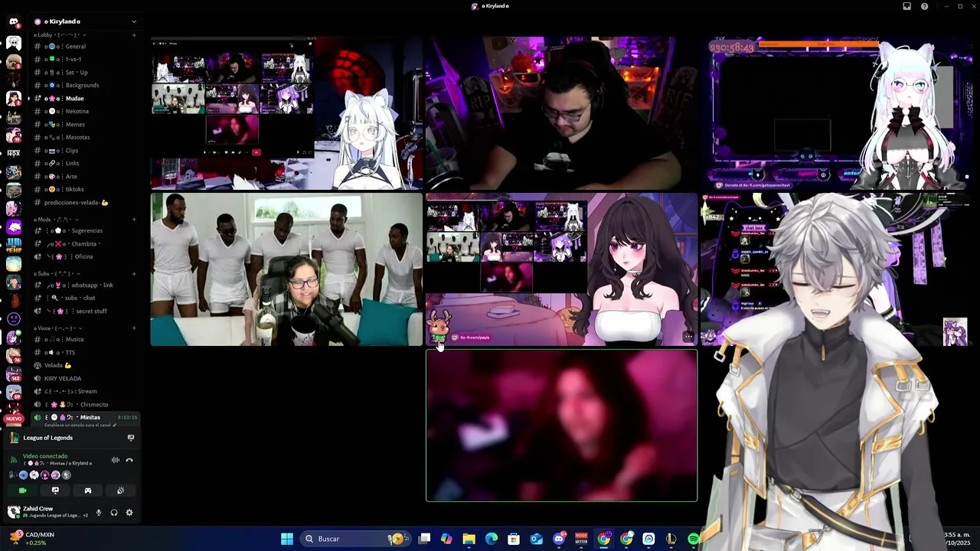Open the Arte channel

85,177
